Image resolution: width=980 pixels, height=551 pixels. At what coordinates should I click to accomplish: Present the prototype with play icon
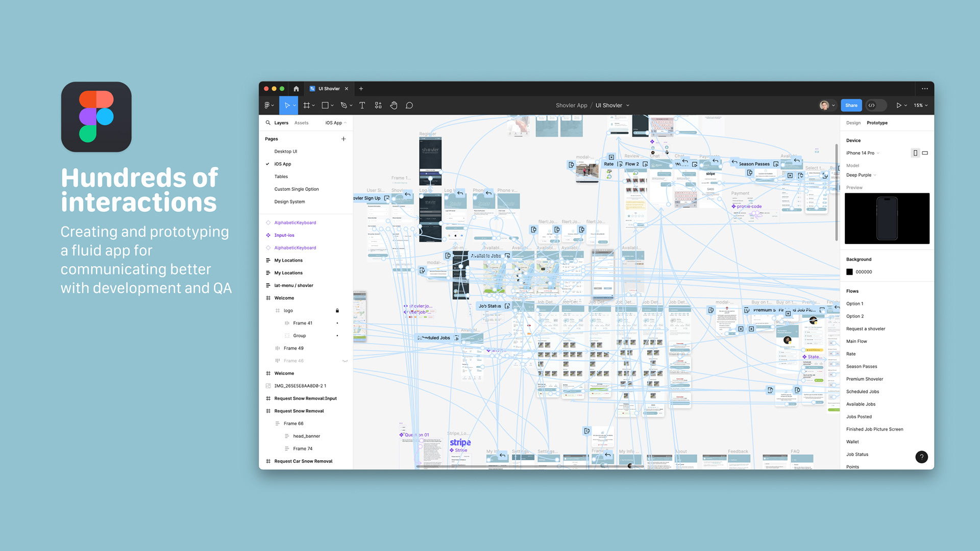pyautogui.click(x=899, y=106)
